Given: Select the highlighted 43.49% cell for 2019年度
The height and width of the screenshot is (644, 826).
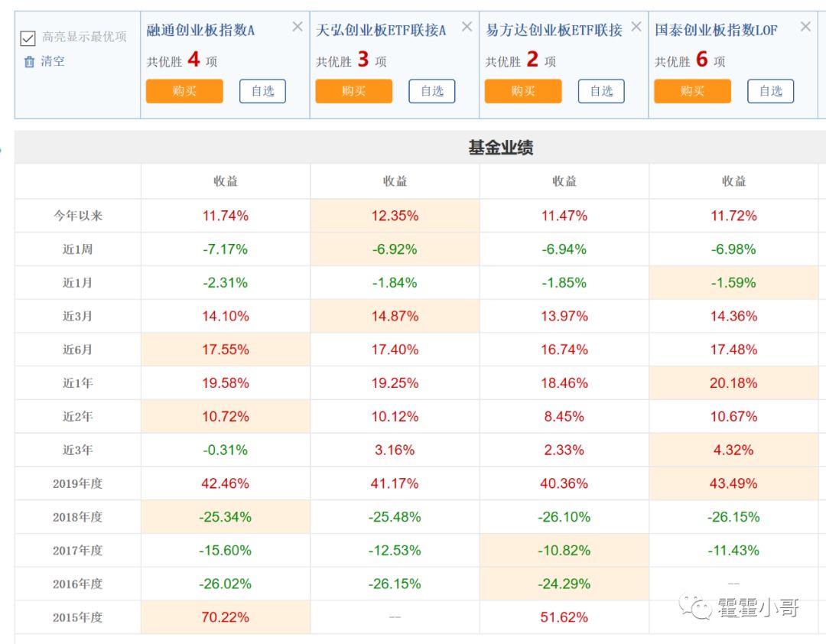Looking at the screenshot, I should [733, 483].
